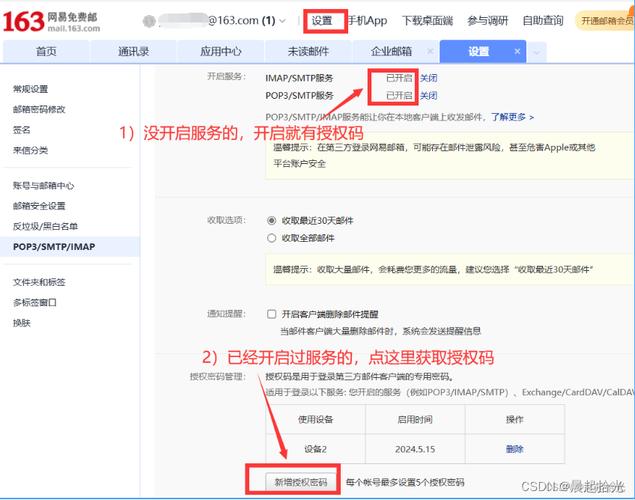The width and height of the screenshot is (635, 500).
Task: Open 参与调研 link
Action: coord(488,21)
